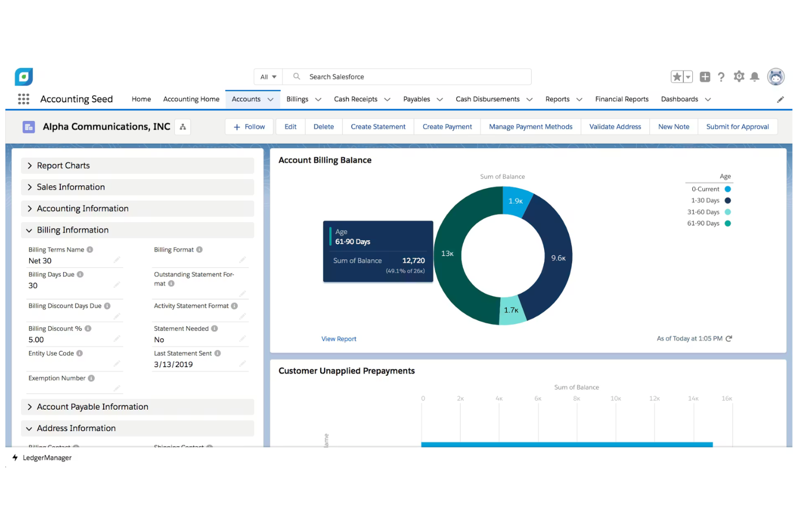Viewport: 798px width, 532px height.
Task: Click the page edit pencil icon
Action: (x=780, y=99)
